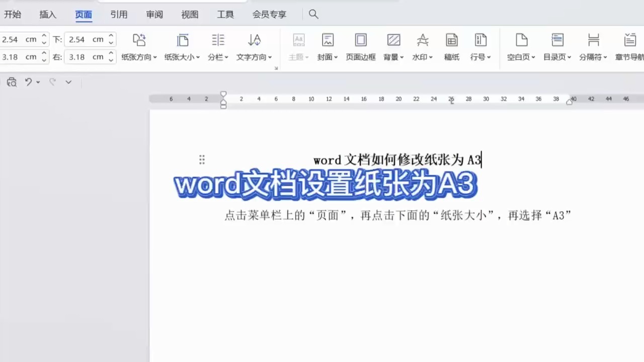
Task: Click the 文字方向 text direction icon
Action: click(x=255, y=40)
